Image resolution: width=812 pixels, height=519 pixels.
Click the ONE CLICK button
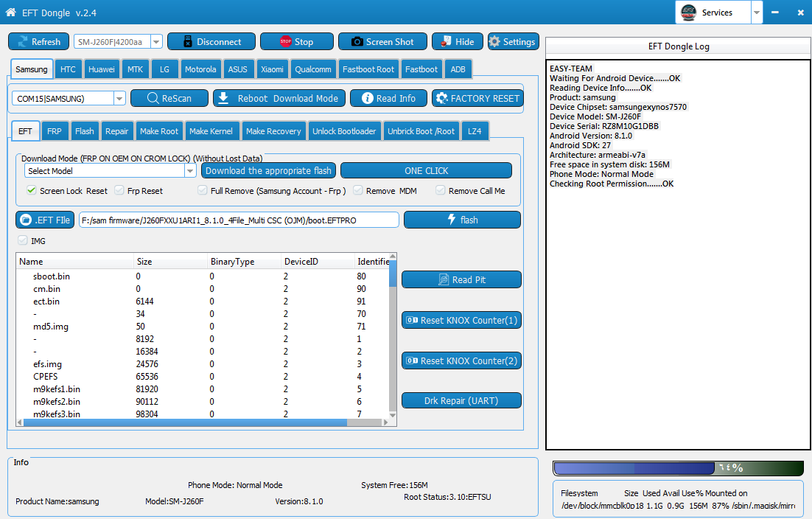coord(426,170)
